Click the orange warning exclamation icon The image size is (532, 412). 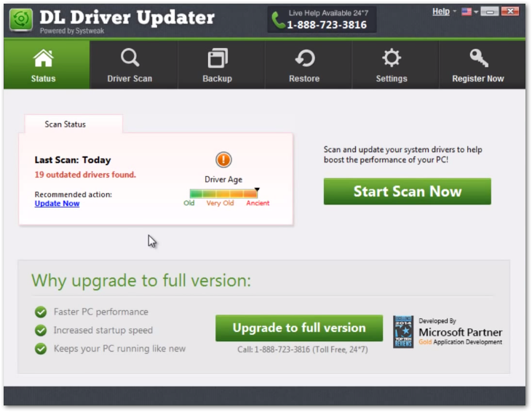coord(223,159)
